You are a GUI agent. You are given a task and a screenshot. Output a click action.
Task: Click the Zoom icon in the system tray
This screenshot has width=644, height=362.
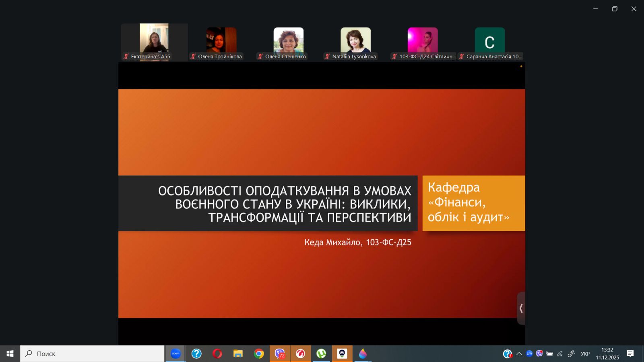tap(529, 354)
